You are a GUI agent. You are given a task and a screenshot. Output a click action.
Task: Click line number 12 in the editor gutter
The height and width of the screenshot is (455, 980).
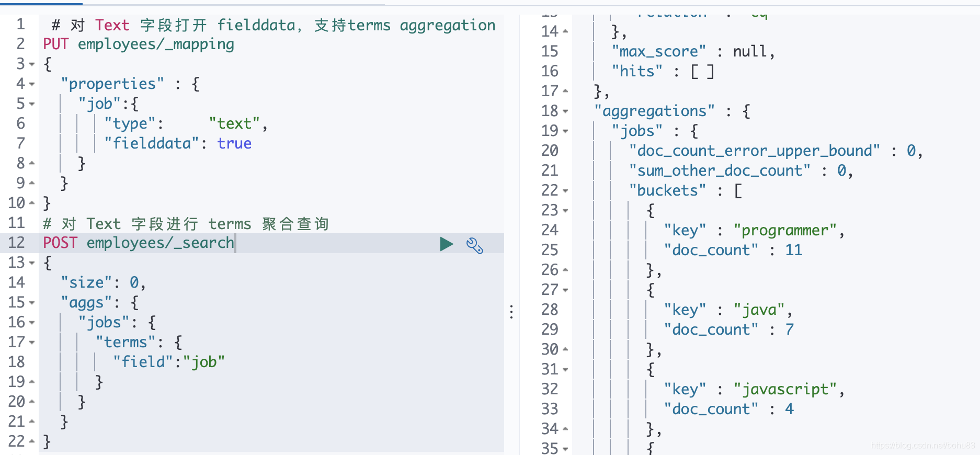point(16,243)
